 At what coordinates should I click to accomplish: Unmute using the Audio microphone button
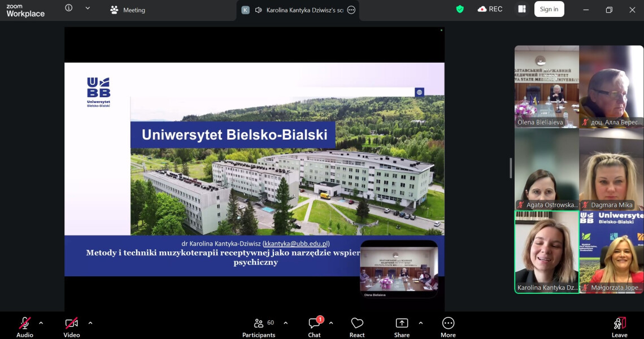click(25, 327)
